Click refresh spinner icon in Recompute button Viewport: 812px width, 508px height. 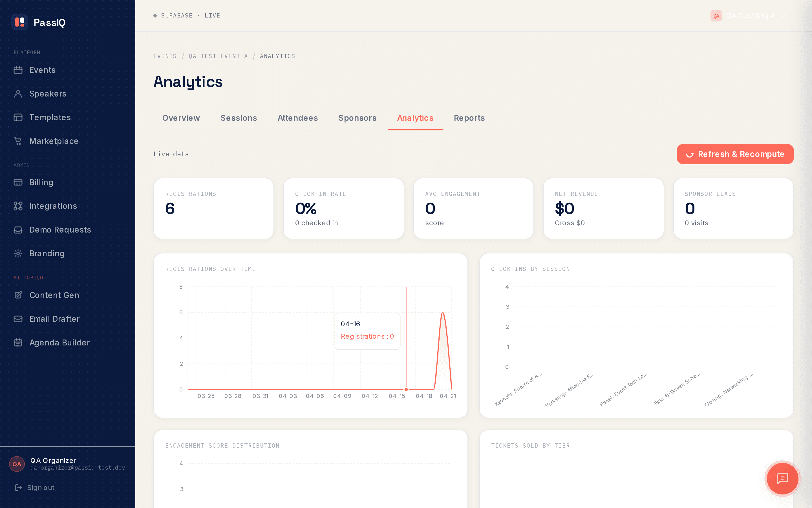690,154
